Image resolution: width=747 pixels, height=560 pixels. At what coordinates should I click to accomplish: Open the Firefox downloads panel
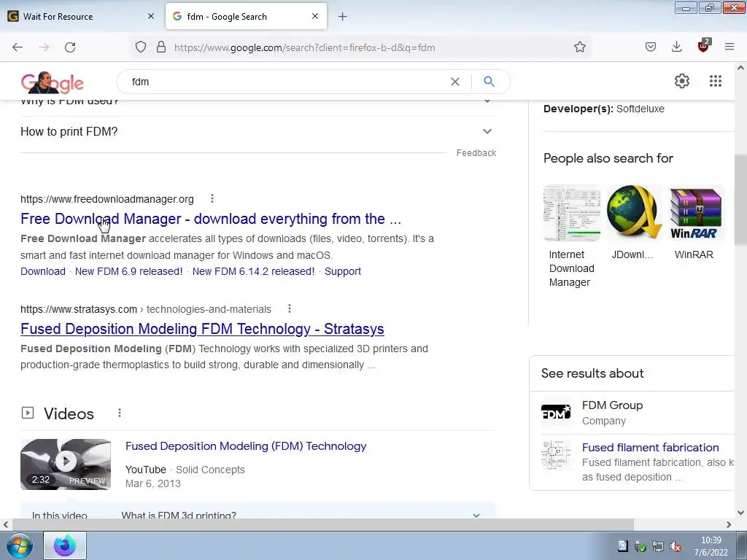(x=676, y=47)
